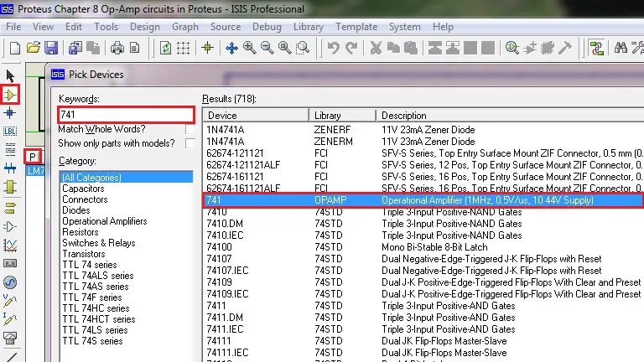This screenshot has height=362, width=644.
Task: Pick the Transistors category
Action: point(83,254)
